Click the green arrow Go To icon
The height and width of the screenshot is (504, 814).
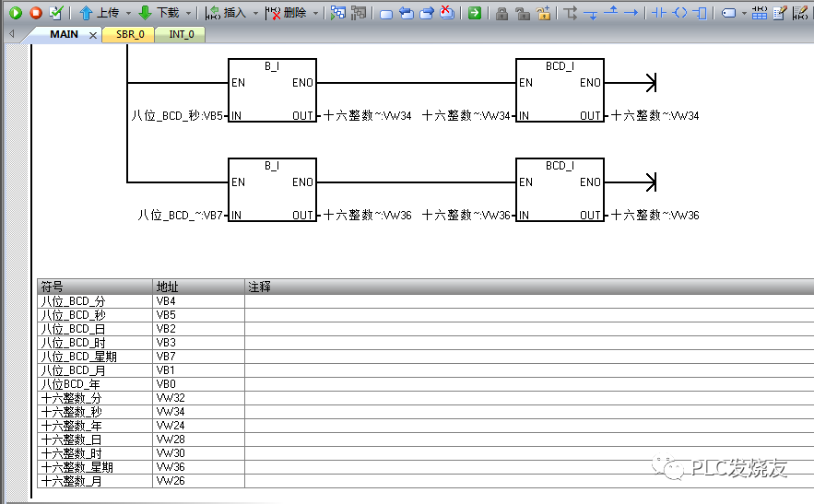(x=475, y=13)
